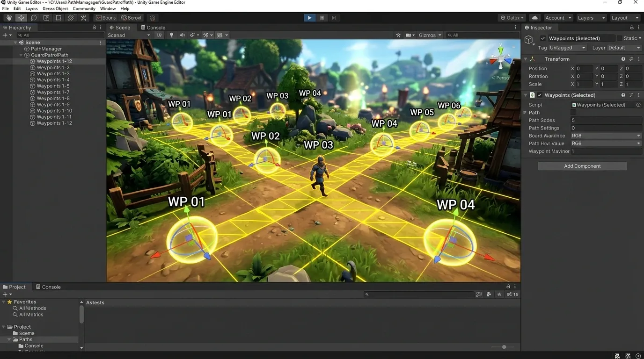Viewport: 644px width, 359px height.
Task: Collapse the GuardPatrolPath tree node
Action: pos(21,55)
